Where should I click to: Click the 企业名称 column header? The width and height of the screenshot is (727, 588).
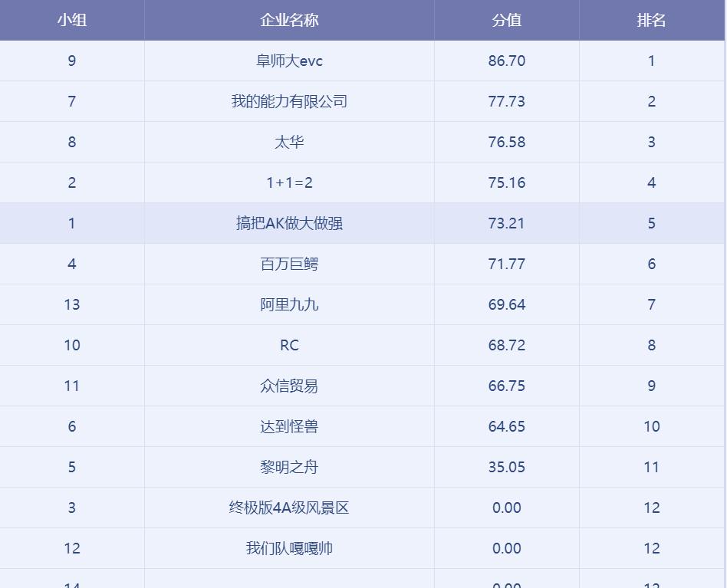pyautogui.click(x=289, y=20)
